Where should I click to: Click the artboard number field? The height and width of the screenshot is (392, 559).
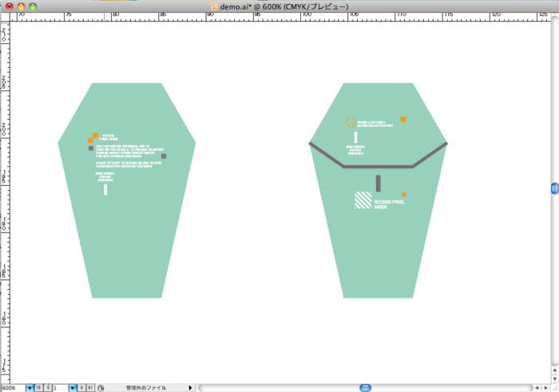click(60, 387)
